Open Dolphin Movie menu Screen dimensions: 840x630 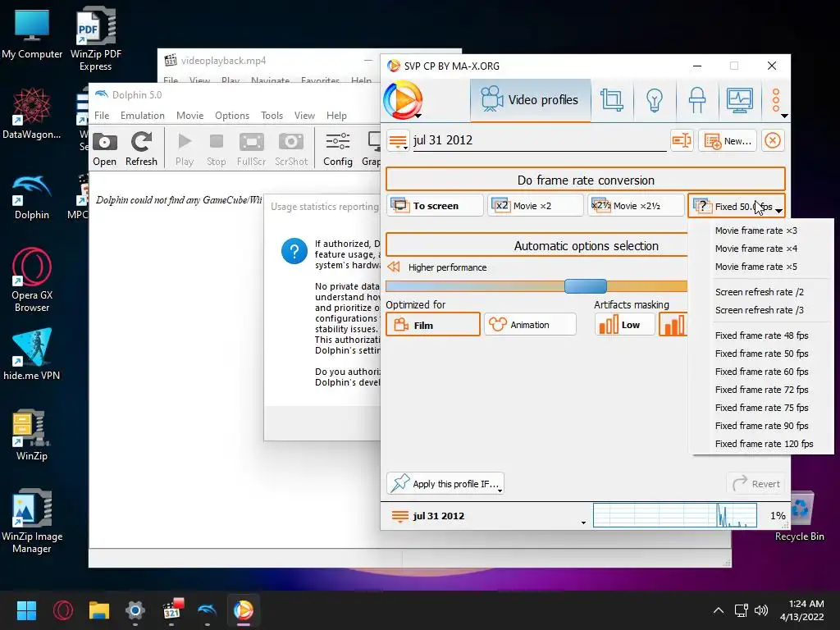pos(189,115)
